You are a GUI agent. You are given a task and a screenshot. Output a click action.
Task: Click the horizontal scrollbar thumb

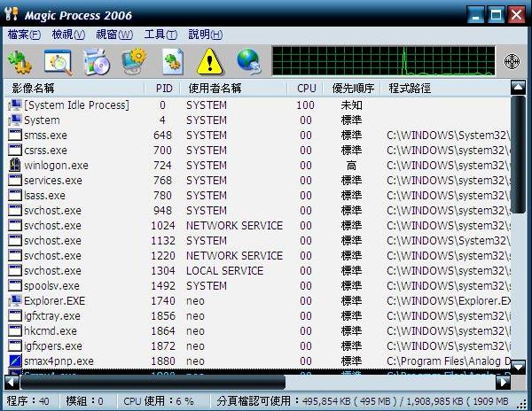click(153, 382)
